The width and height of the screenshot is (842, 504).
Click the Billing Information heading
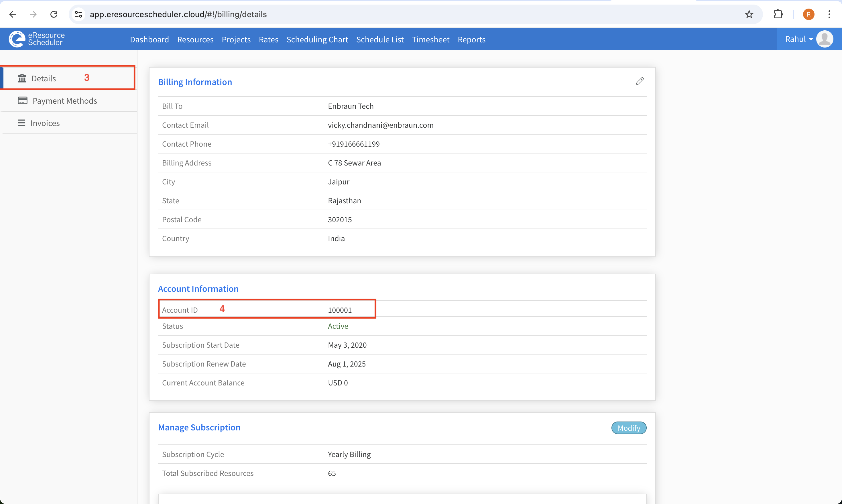(195, 82)
